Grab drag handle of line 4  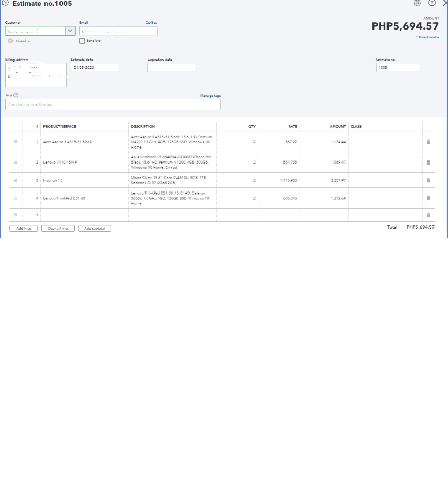[x=15, y=198]
